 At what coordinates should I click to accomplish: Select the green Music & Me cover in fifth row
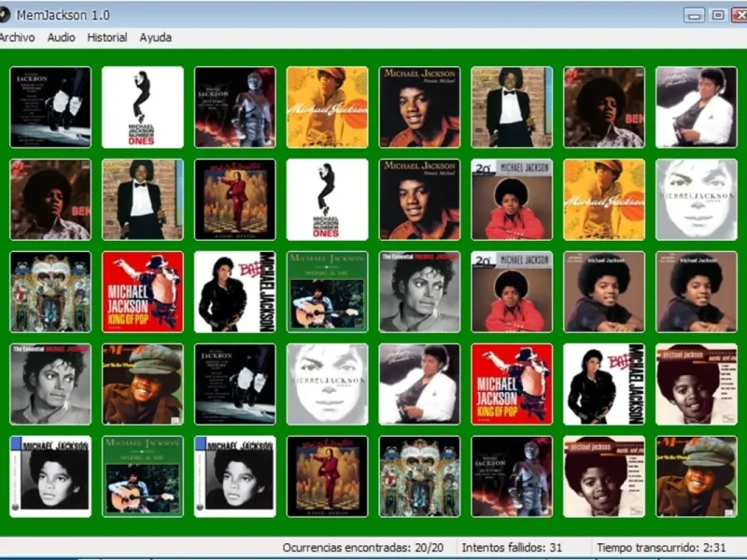[143, 477]
